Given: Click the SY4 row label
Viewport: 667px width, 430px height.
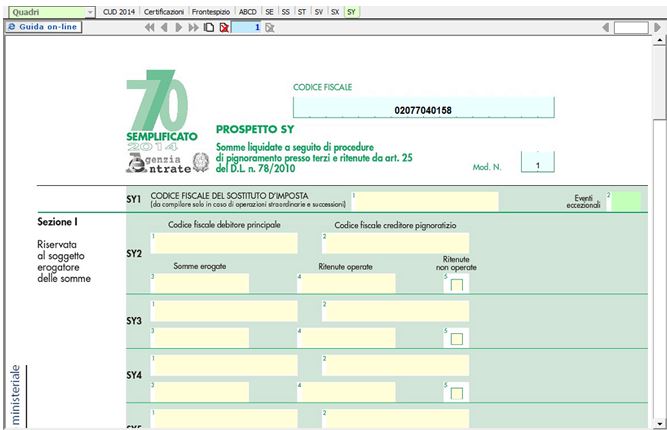Looking at the screenshot, I should 134,375.
